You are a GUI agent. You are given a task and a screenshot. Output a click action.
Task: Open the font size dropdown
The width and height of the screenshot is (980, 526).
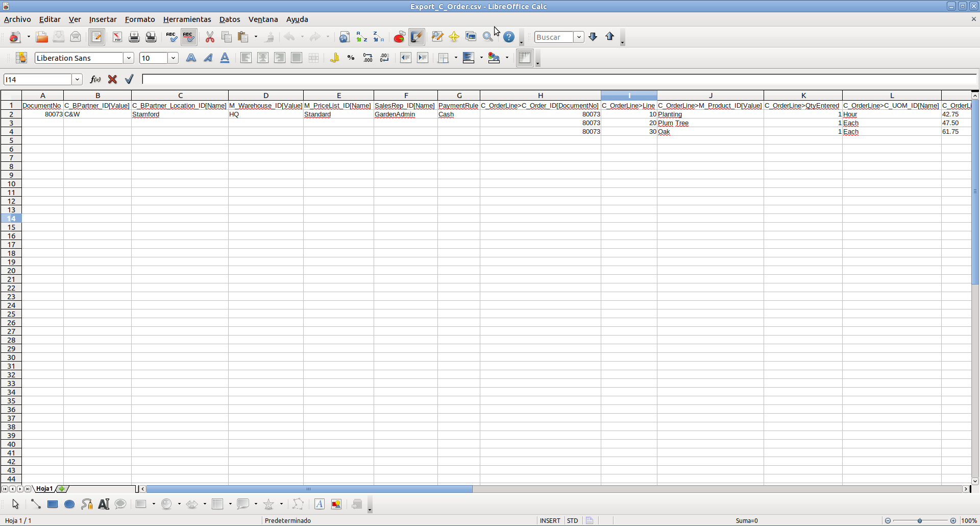[173, 58]
